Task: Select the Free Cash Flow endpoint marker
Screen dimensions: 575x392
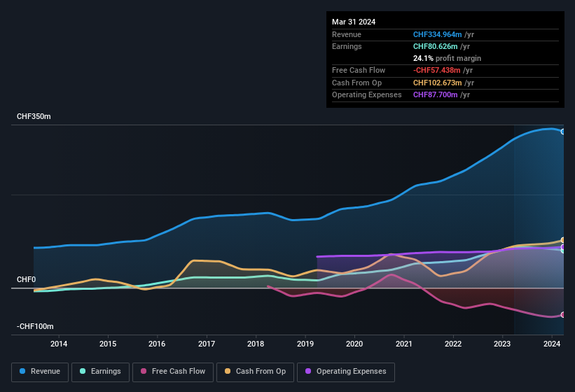Action: tap(563, 315)
